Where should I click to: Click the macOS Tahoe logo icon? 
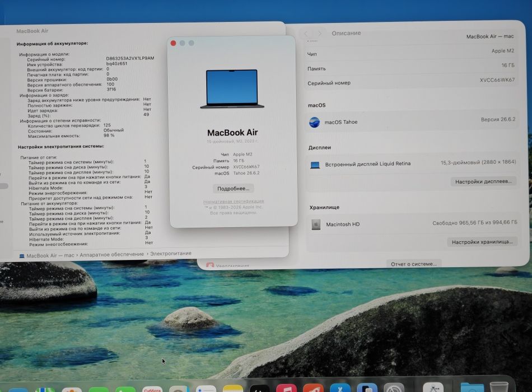tap(314, 122)
